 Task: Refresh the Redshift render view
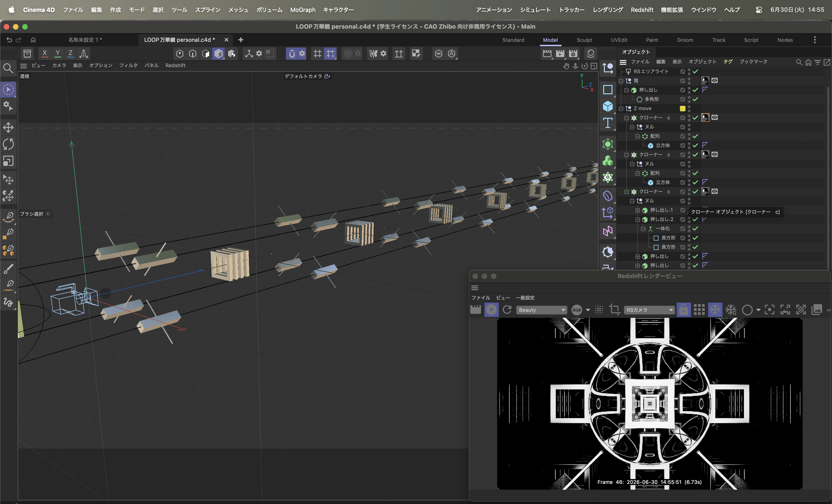pyautogui.click(x=507, y=310)
